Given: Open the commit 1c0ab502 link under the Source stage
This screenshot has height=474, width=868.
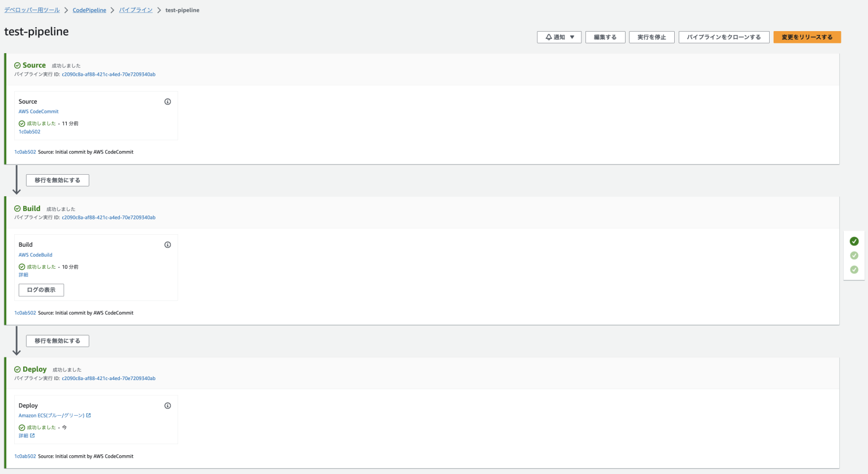Looking at the screenshot, I should coord(25,152).
